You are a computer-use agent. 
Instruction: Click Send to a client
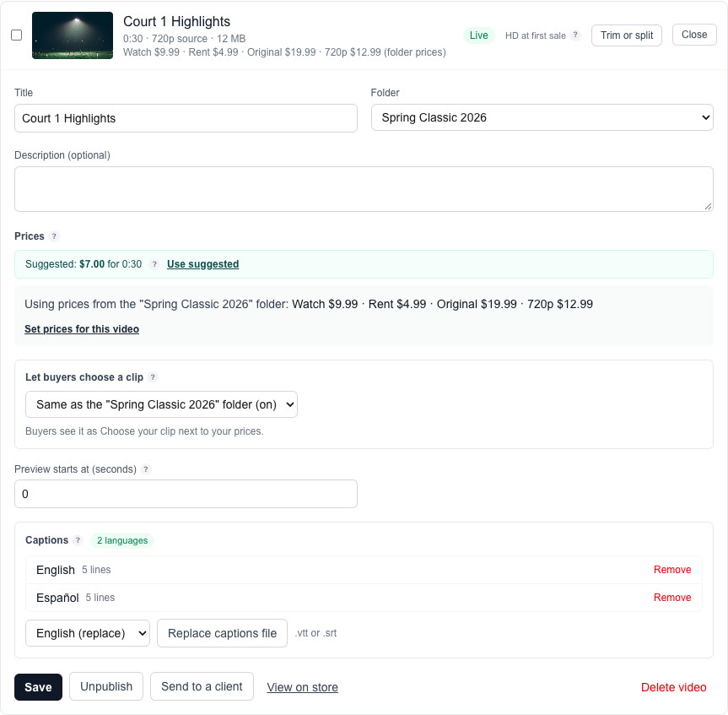(202, 686)
